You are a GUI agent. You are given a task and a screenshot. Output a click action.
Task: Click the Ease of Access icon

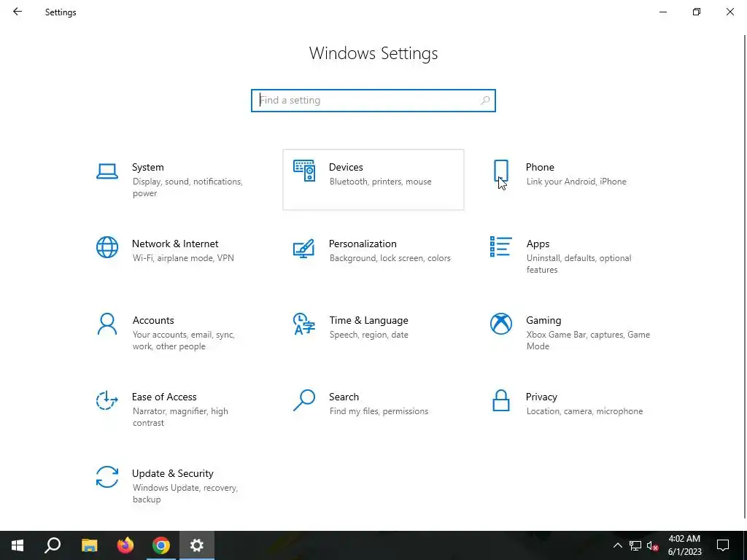point(107,400)
